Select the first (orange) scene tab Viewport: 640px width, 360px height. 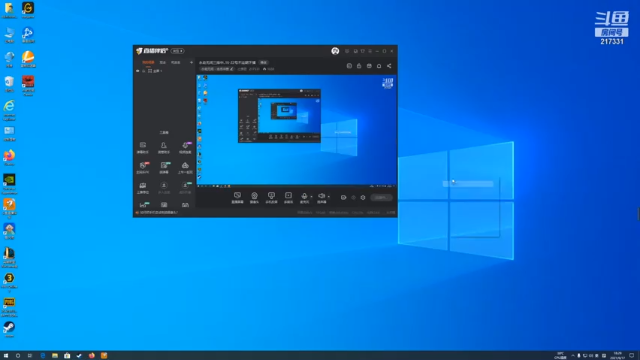click(148, 62)
